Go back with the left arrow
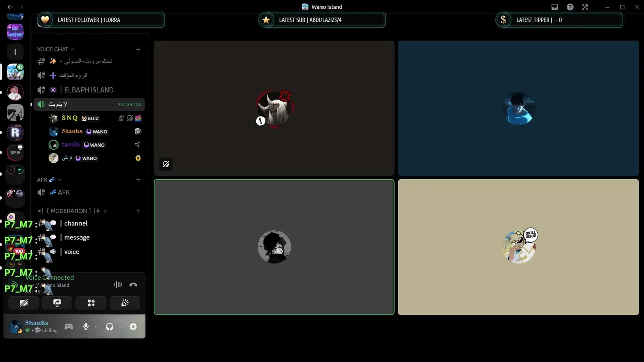The height and width of the screenshot is (362, 644). 10,7
